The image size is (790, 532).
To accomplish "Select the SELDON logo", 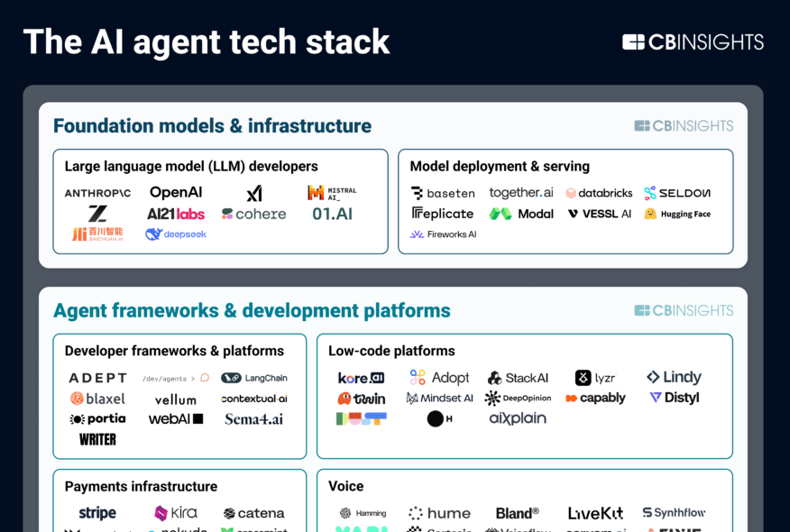I will pos(677,192).
